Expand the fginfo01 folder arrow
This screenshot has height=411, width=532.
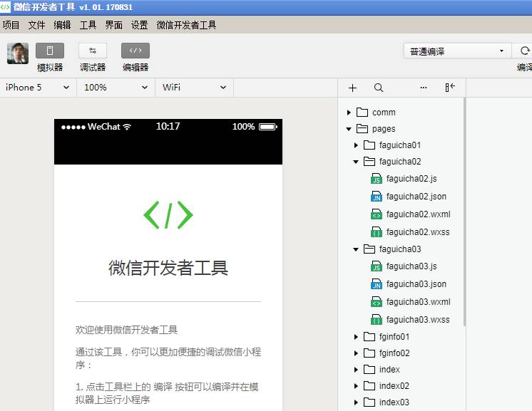[x=356, y=337]
